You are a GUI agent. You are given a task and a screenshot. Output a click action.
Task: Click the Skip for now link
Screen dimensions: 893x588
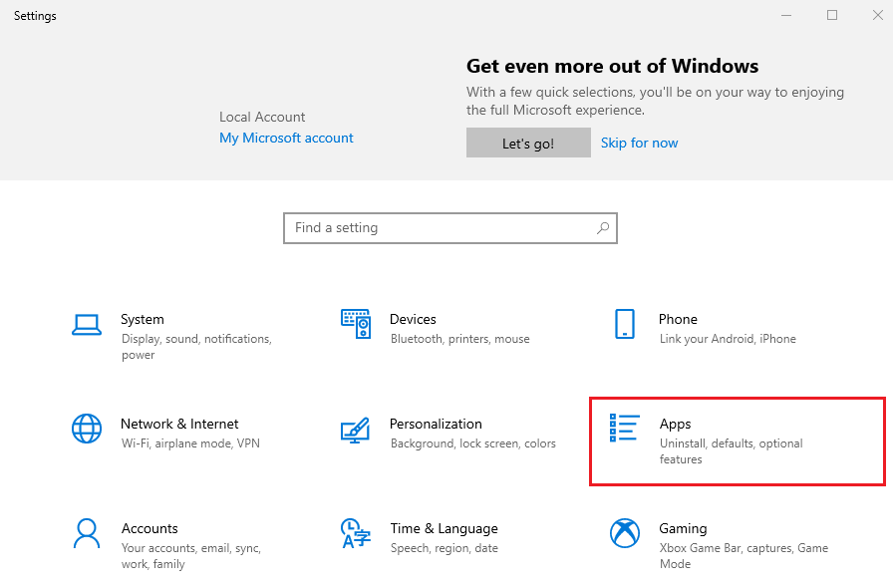[639, 143]
